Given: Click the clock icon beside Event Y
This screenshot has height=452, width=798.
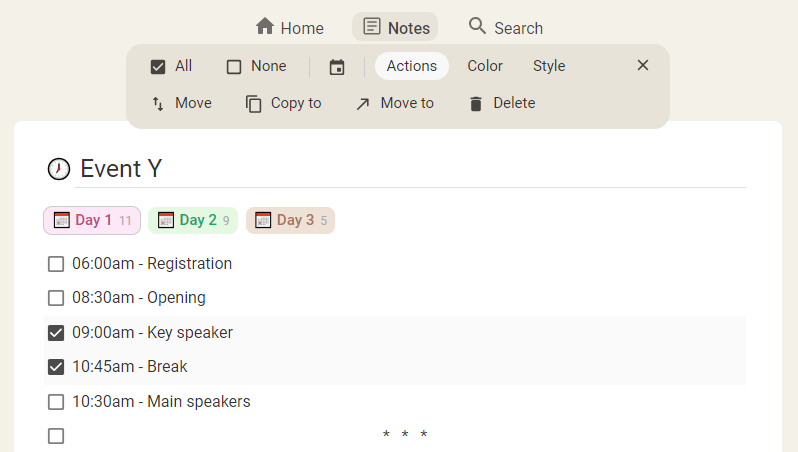Looking at the screenshot, I should (59, 169).
